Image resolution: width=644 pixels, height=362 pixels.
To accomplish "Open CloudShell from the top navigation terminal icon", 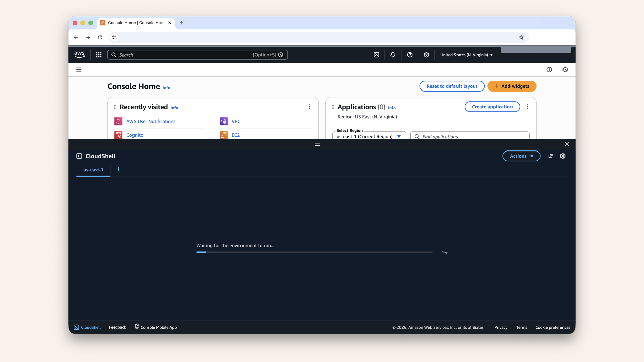I will pos(376,55).
